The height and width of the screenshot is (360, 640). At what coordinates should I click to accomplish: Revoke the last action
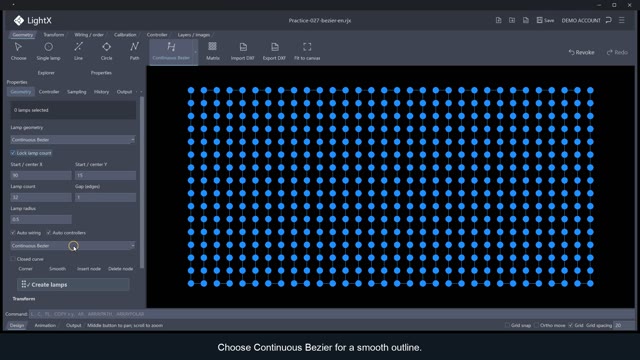(582, 52)
